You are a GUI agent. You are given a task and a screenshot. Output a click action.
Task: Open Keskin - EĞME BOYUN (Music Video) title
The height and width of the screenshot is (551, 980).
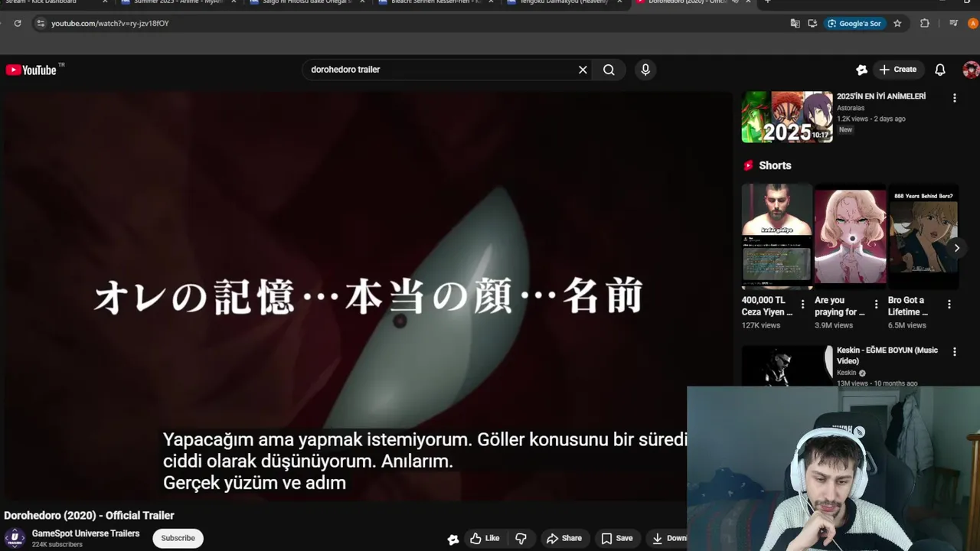(x=887, y=355)
